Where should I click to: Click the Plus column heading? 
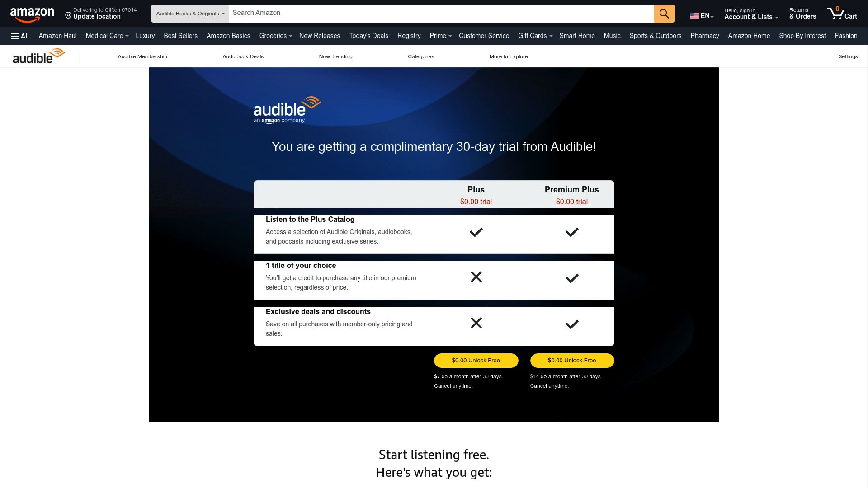coord(476,190)
